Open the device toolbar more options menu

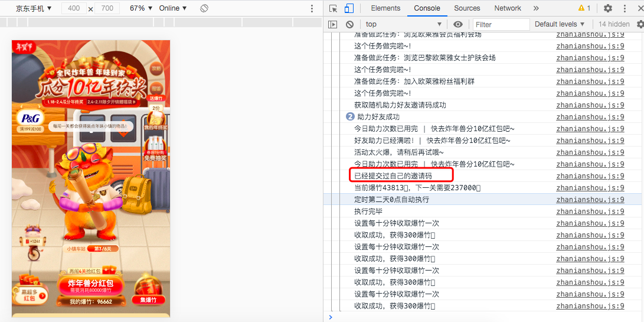(x=312, y=8)
